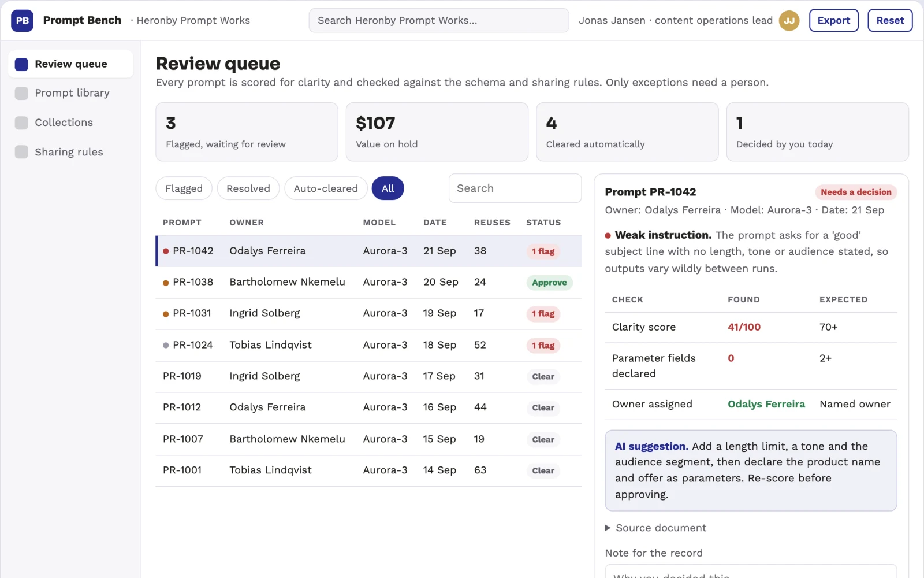Click the Prompt library sidebar icon

(x=21, y=93)
